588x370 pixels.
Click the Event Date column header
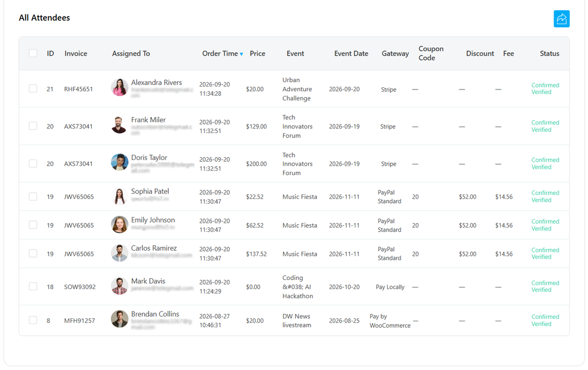pos(351,53)
